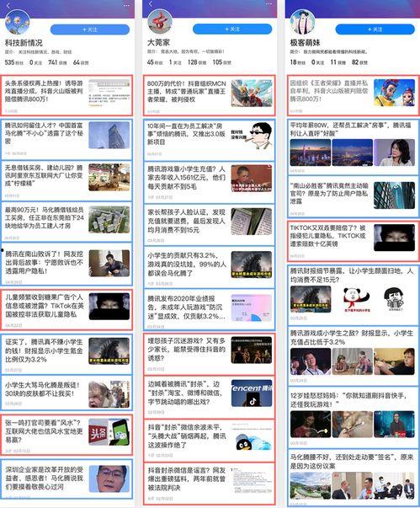Open pie chart thumbnail beside 腾讯发布2020年业绩报告
This screenshot has width=420, height=508.
[x=252, y=307]
